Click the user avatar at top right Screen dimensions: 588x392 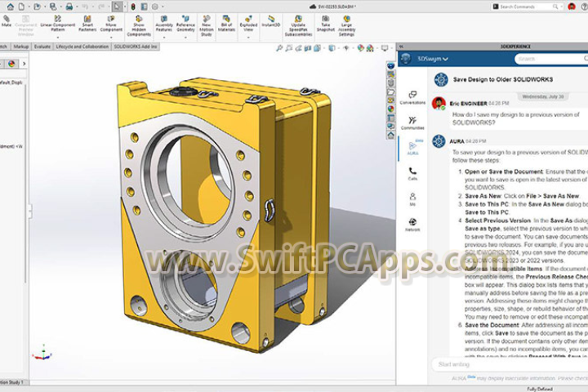(572, 7)
